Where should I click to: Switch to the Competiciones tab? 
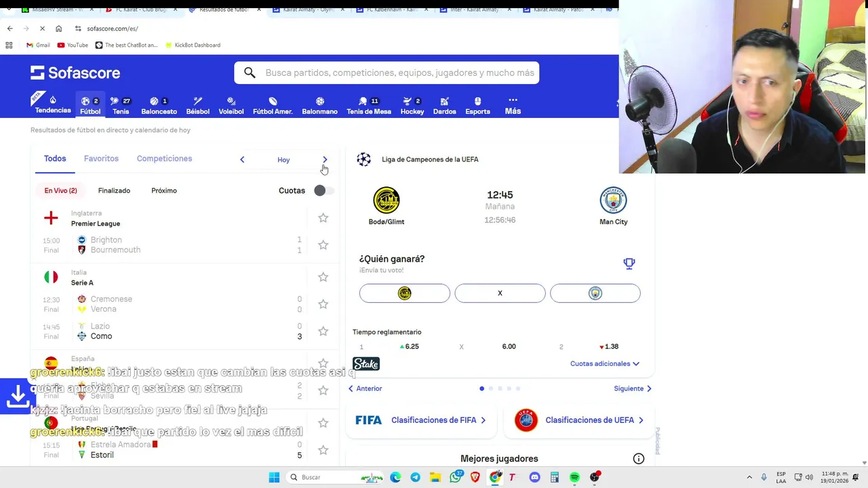(x=164, y=159)
